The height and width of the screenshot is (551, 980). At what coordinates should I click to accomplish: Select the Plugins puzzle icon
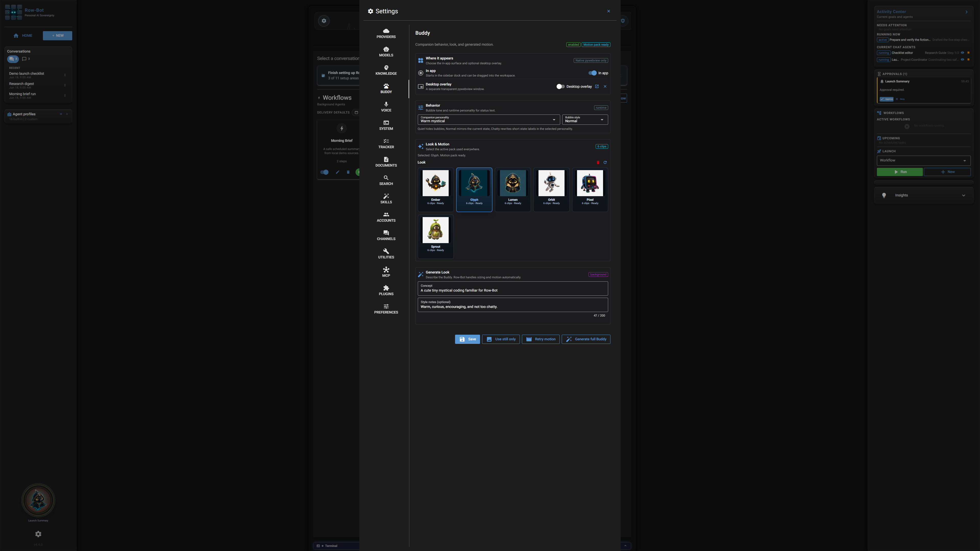(x=386, y=288)
